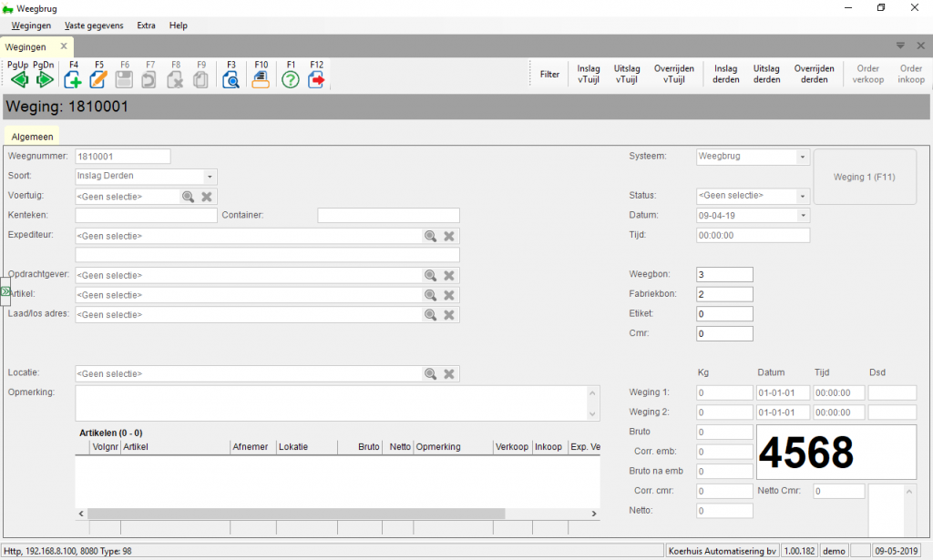The height and width of the screenshot is (560, 933).
Task: Open the tab list dropdown arrow
Action: (900, 46)
